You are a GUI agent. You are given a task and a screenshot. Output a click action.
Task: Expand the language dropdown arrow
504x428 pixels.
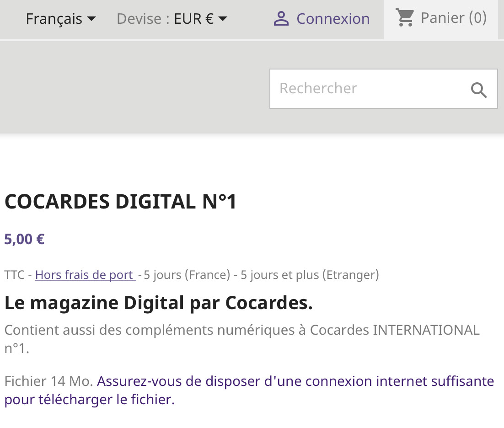(x=91, y=19)
